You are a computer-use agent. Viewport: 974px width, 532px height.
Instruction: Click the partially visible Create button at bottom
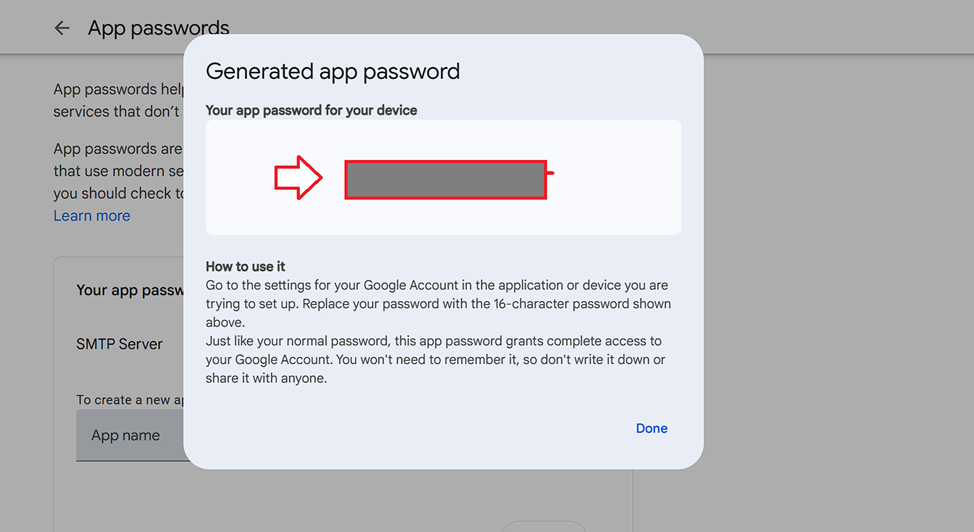click(x=543, y=526)
